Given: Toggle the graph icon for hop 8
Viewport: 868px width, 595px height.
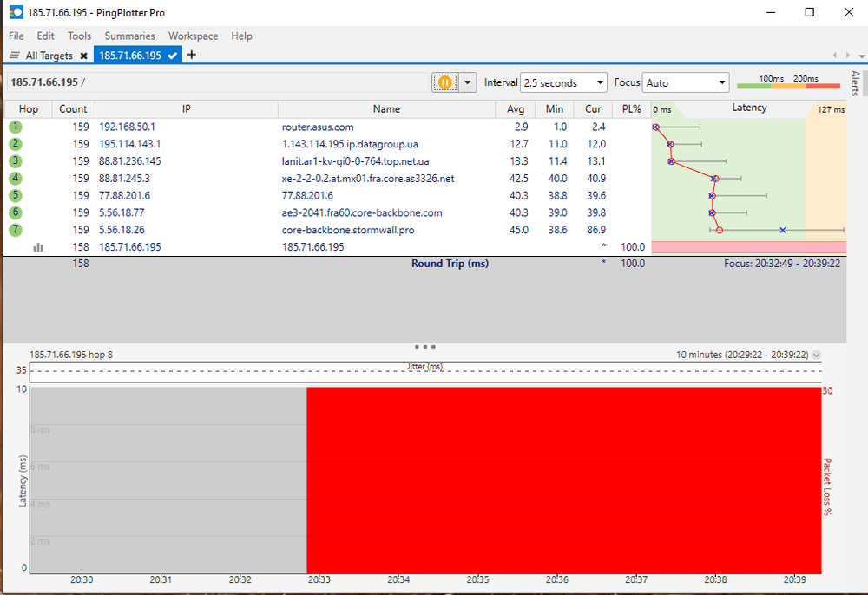Looking at the screenshot, I should pos(38,247).
